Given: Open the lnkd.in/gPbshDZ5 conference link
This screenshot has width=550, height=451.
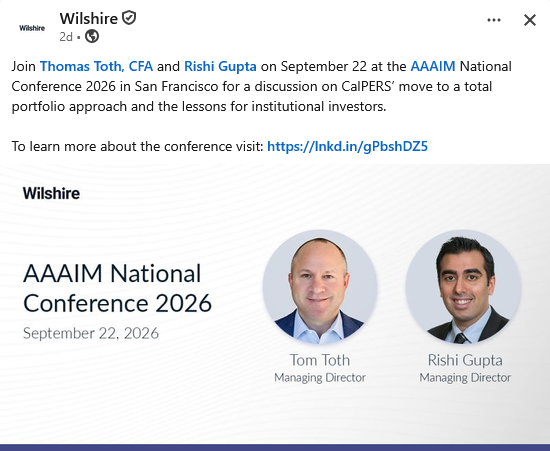Looking at the screenshot, I should [347, 146].
